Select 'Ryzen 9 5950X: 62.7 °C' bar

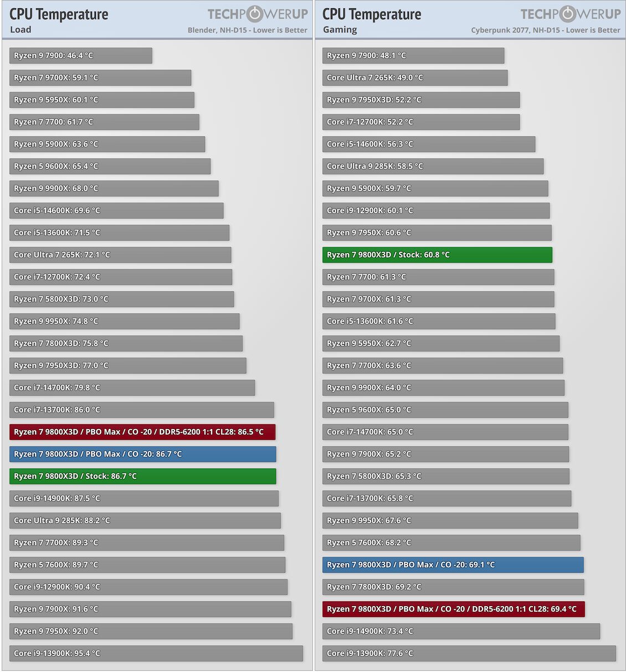[x=441, y=343]
